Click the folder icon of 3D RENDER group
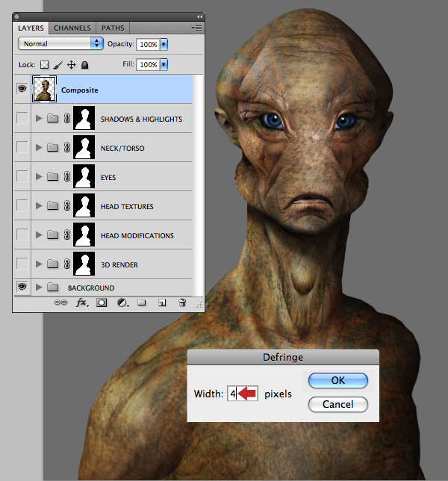448x481 pixels. coord(53,264)
